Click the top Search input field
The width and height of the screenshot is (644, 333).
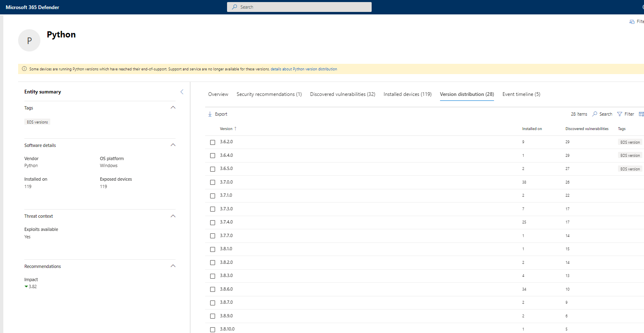click(299, 7)
